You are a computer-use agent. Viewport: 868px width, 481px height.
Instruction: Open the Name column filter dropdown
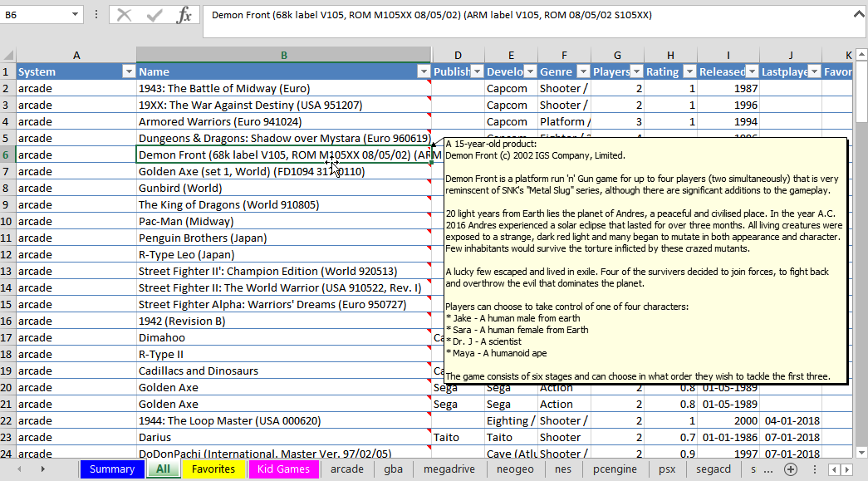(x=423, y=72)
